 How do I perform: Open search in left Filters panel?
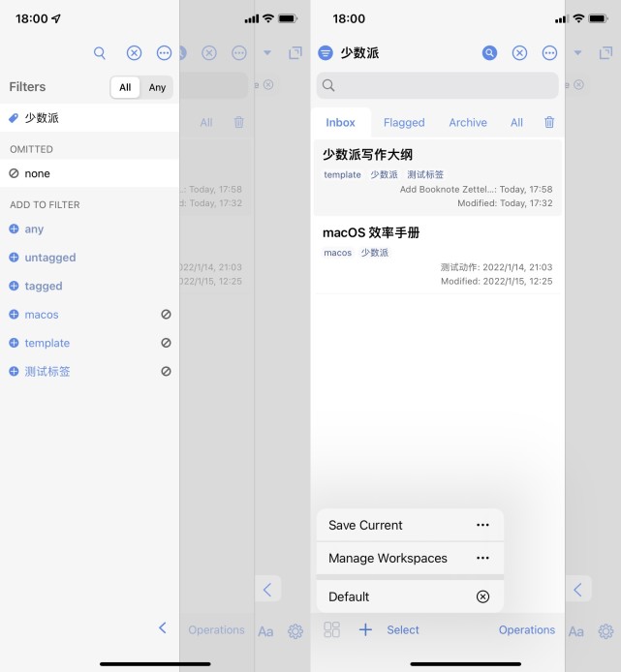click(100, 53)
